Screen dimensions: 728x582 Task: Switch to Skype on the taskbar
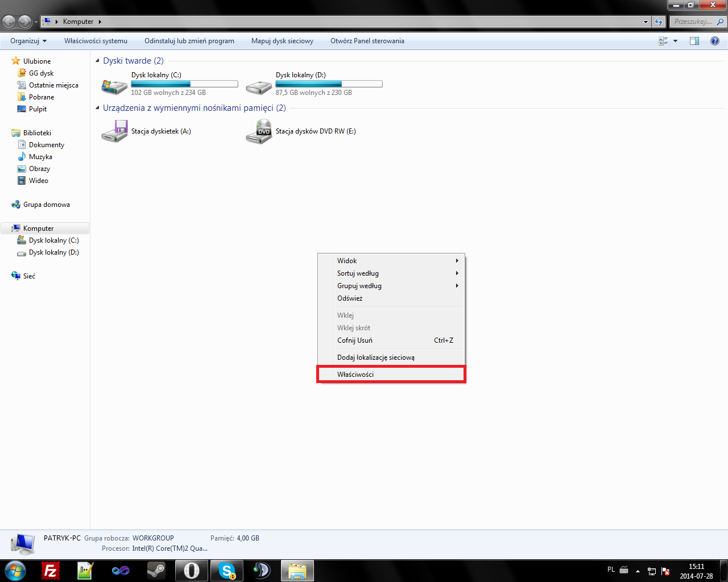pos(226,571)
